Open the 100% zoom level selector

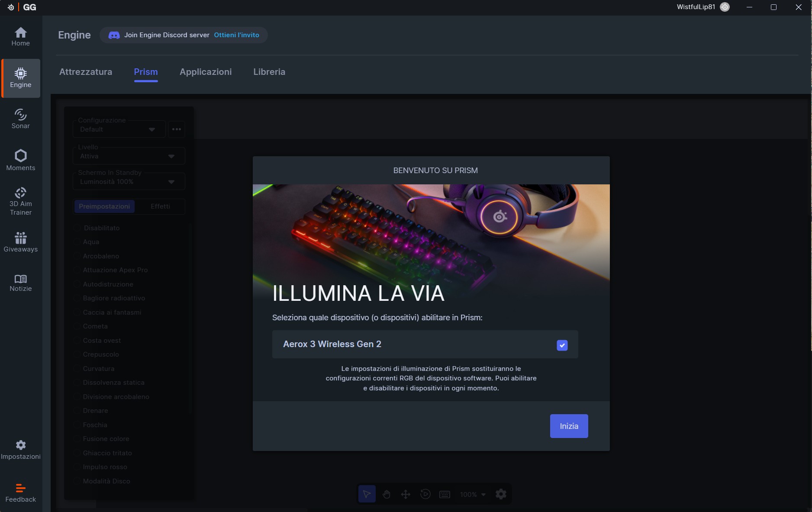tap(473, 494)
